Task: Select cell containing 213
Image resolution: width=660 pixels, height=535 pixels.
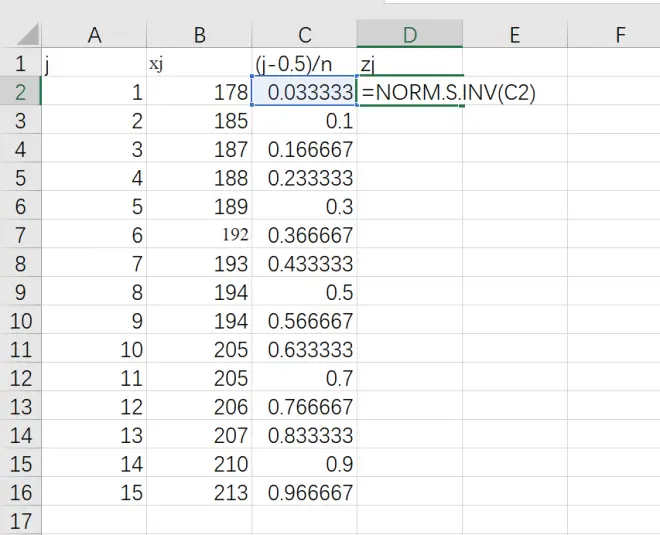Action: [x=200, y=492]
